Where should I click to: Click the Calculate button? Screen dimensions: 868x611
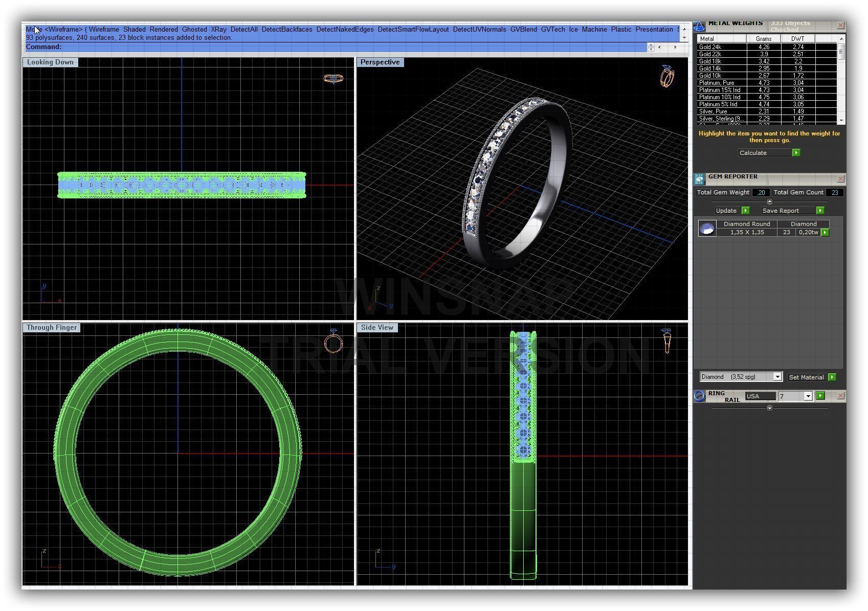[765, 153]
